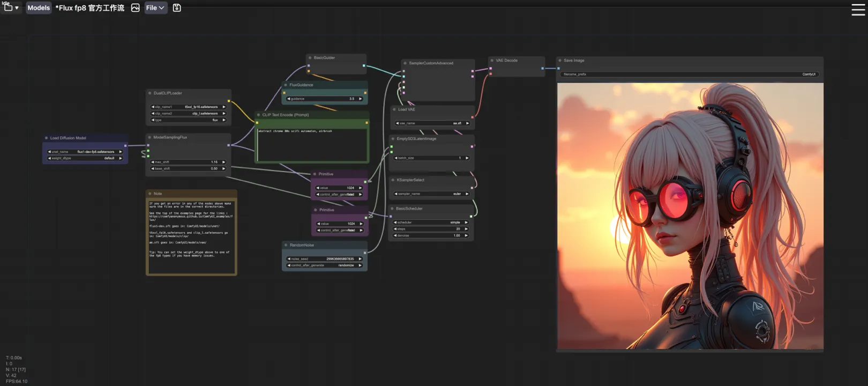Open the File dropdown menu
Viewport: 868px width, 386px height.
tap(155, 8)
